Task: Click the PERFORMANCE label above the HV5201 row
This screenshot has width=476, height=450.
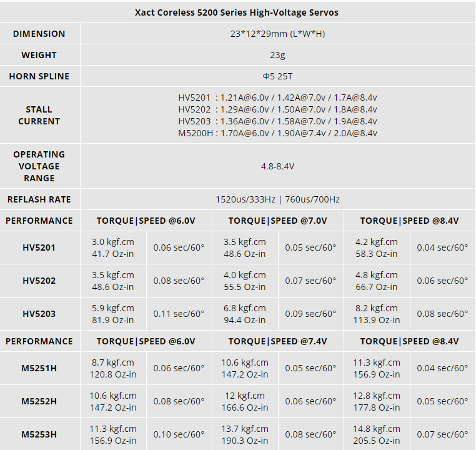Action: click(39, 221)
